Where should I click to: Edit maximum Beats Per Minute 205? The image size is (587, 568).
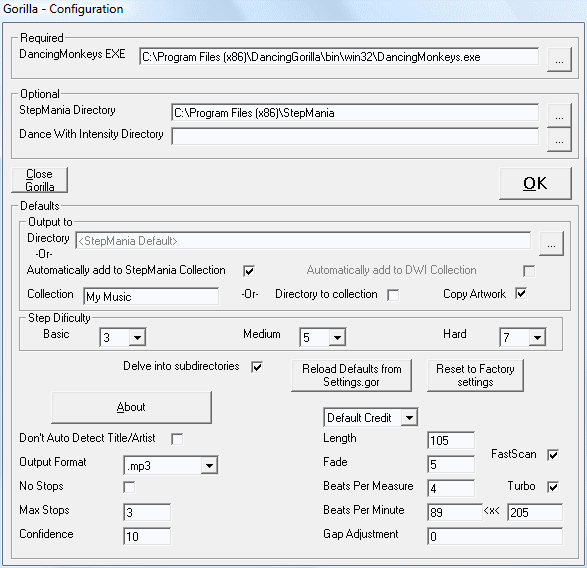535,512
